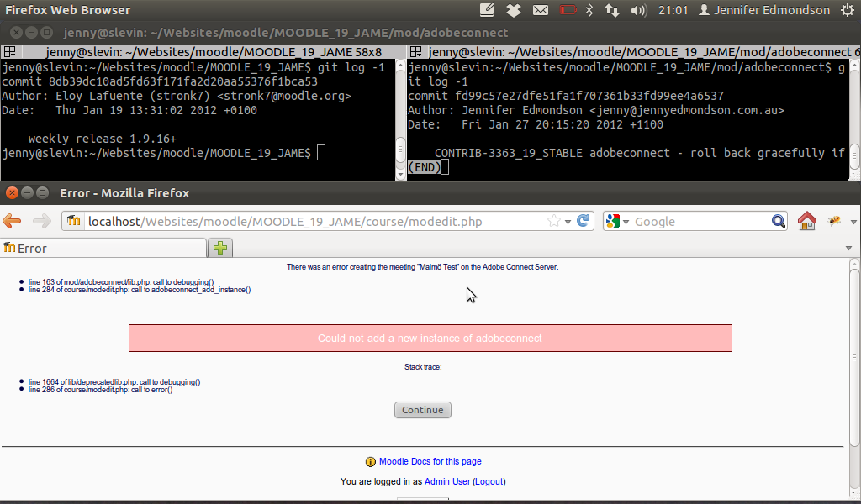The width and height of the screenshot is (861, 504).
Task: Click the Continue button
Action: (x=422, y=410)
